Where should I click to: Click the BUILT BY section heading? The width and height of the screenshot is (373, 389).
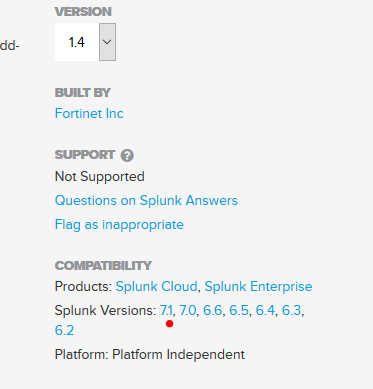click(83, 93)
